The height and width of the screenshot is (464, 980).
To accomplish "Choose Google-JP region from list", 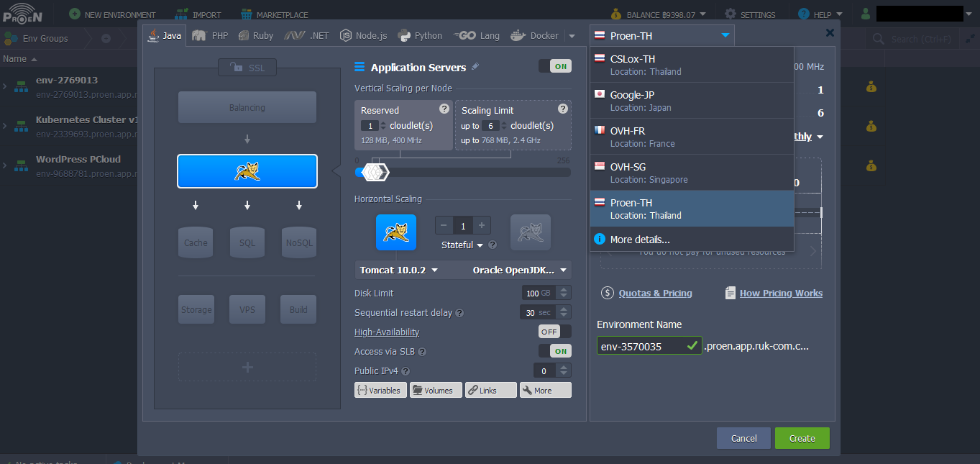I will click(x=692, y=101).
